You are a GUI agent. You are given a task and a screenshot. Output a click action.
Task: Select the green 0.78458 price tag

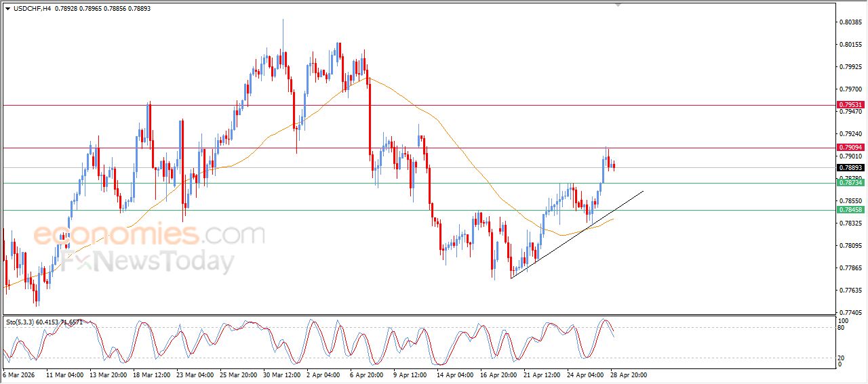(x=850, y=210)
